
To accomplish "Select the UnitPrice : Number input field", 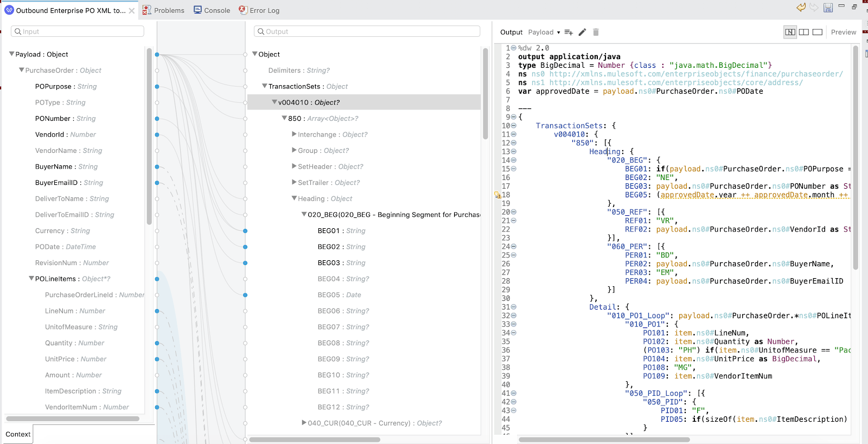I will coord(75,359).
